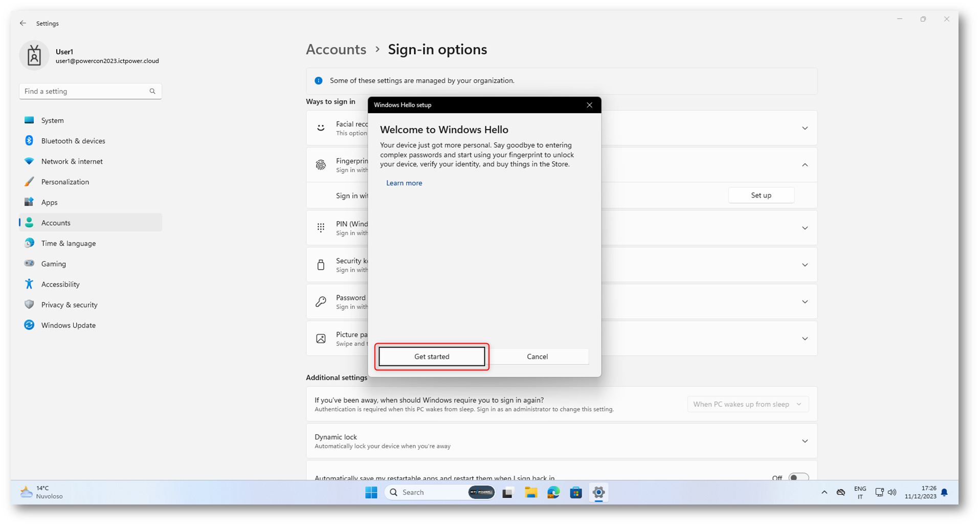The image size is (980, 526).
Task: Open Time & language settings
Action: click(91, 243)
